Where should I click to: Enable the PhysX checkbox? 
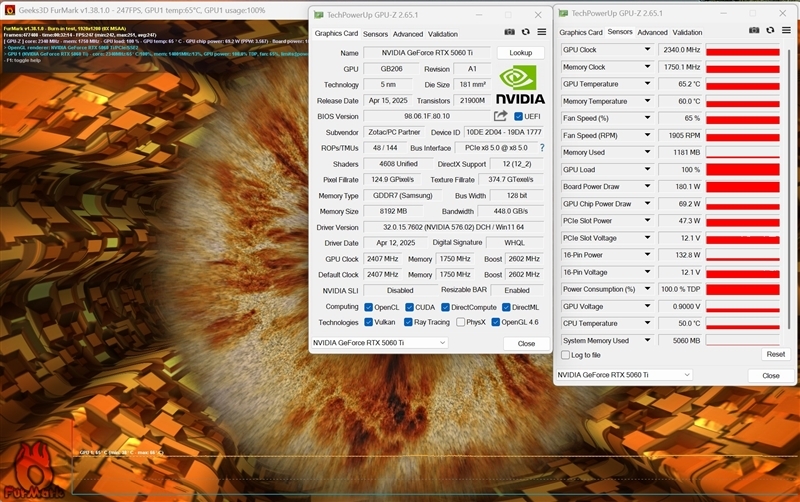pos(460,322)
